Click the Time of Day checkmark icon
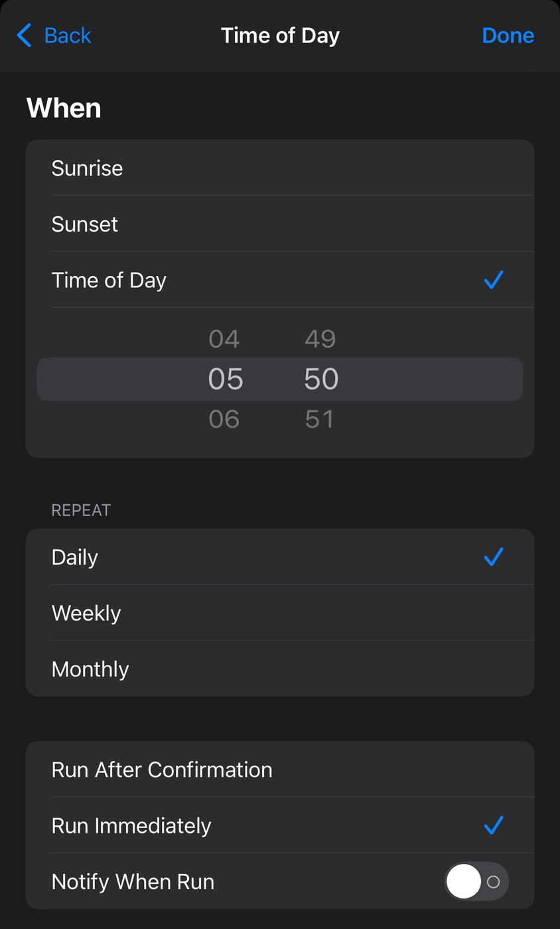This screenshot has width=560, height=929. [x=494, y=280]
